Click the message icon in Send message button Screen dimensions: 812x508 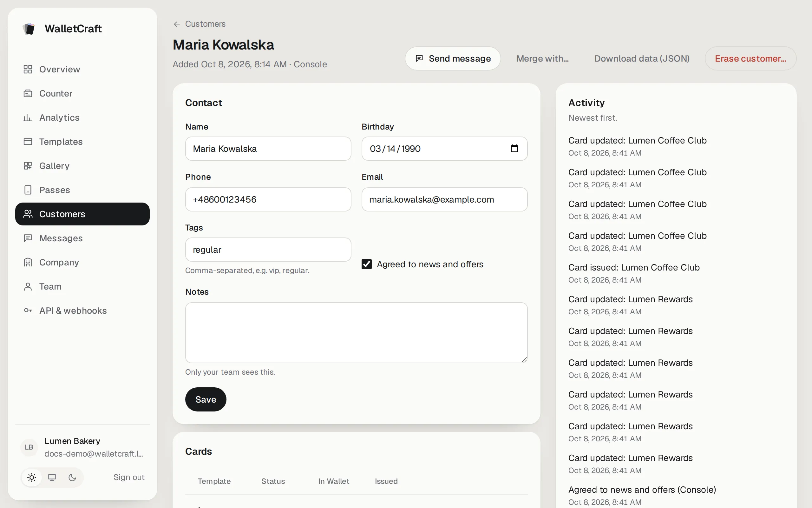click(419, 58)
